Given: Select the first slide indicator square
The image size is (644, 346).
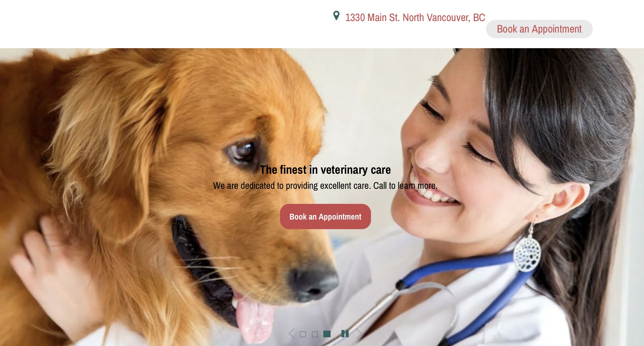Looking at the screenshot, I should click(x=303, y=334).
